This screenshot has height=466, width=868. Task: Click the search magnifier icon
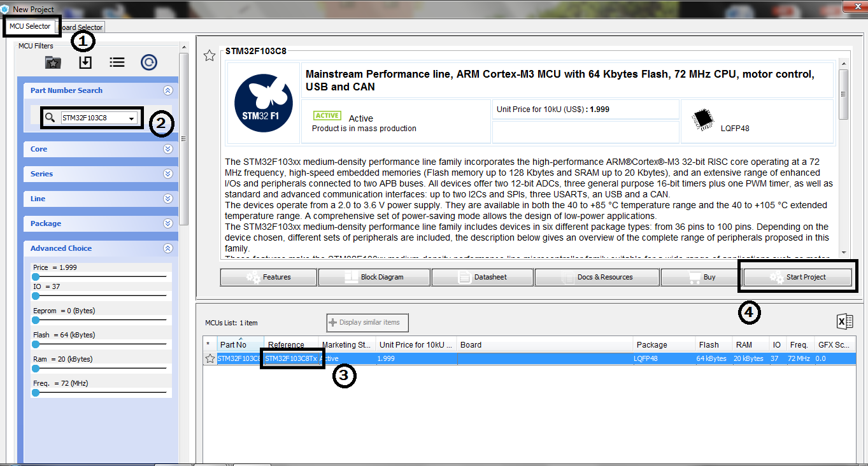click(50, 118)
